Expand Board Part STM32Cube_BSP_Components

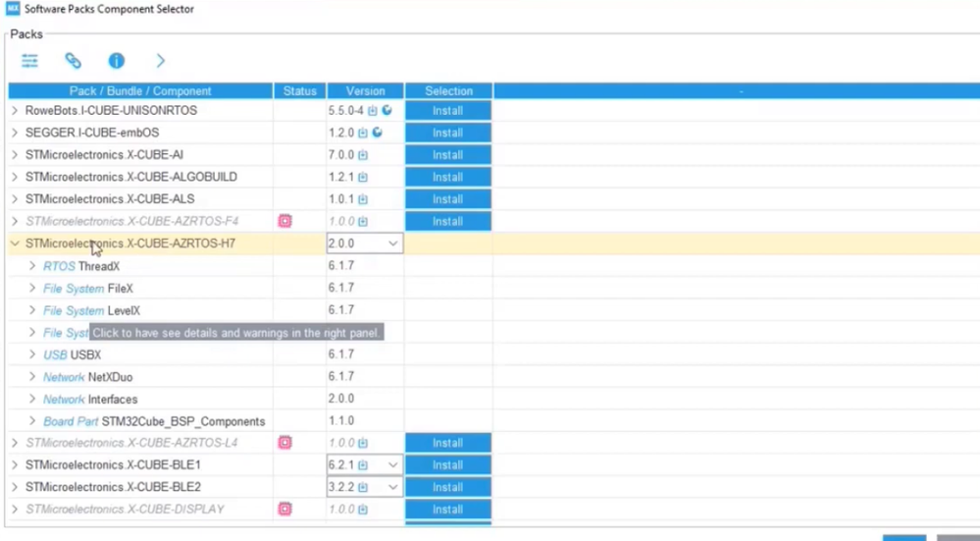pos(32,421)
